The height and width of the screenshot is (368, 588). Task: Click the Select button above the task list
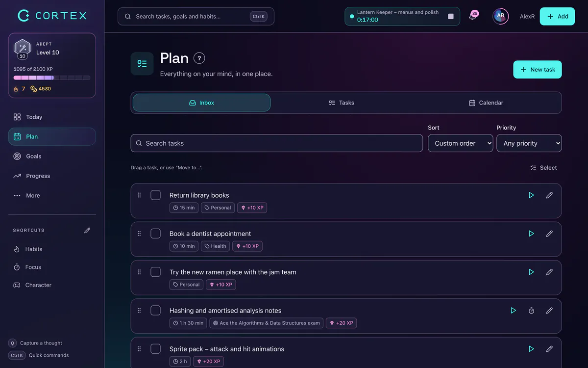(543, 168)
